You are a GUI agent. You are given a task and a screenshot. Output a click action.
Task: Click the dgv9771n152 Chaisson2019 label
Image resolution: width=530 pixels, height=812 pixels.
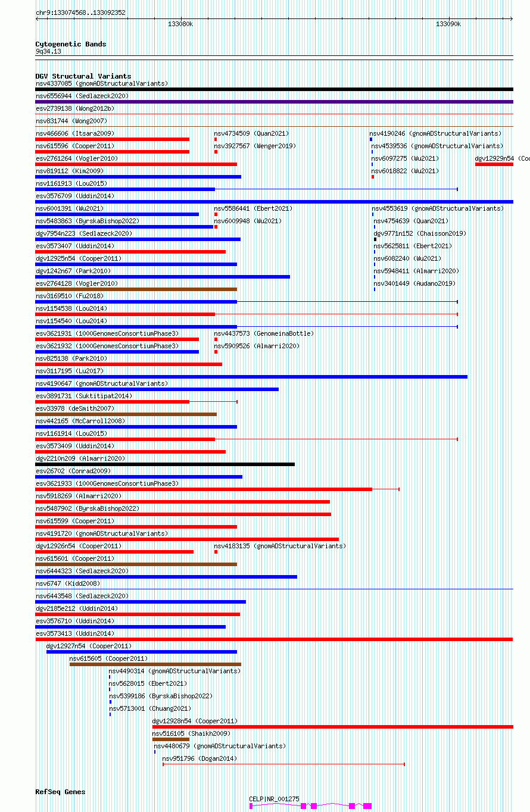pyautogui.click(x=420, y=233)
